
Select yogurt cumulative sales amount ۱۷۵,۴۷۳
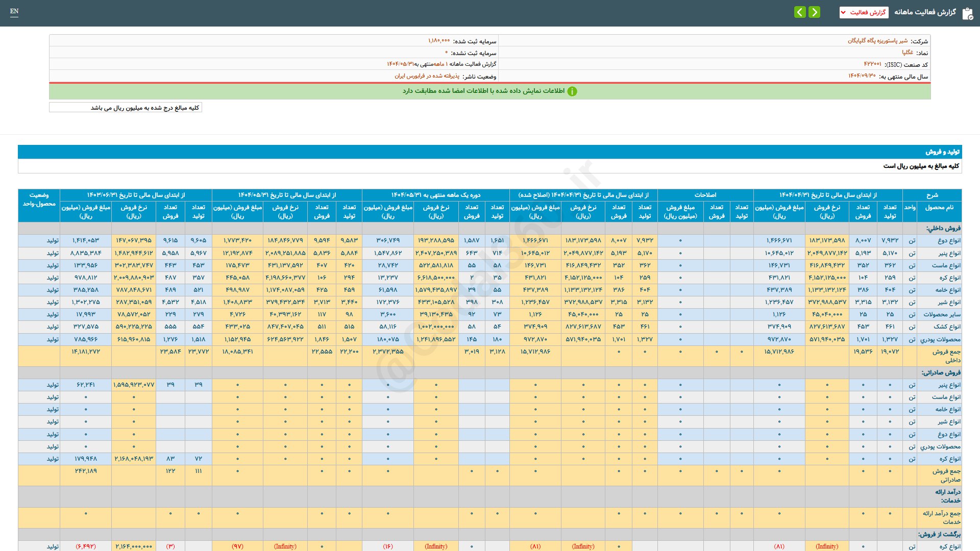point(237,265)
